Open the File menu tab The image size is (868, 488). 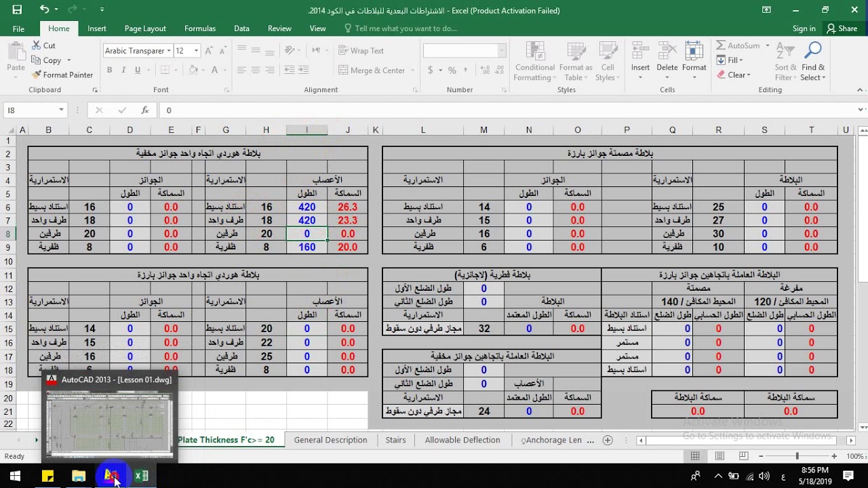pyautogui.click(x=18, y=28)
